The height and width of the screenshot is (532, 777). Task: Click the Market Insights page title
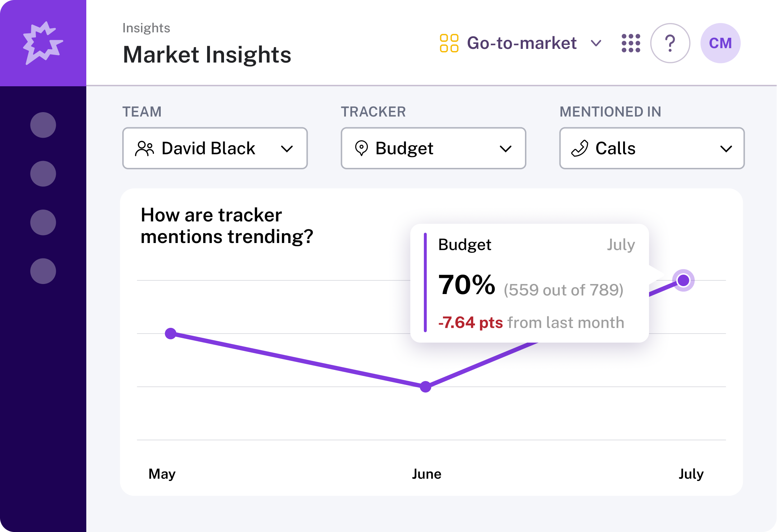pyautogui.click(x=207, y=54)
